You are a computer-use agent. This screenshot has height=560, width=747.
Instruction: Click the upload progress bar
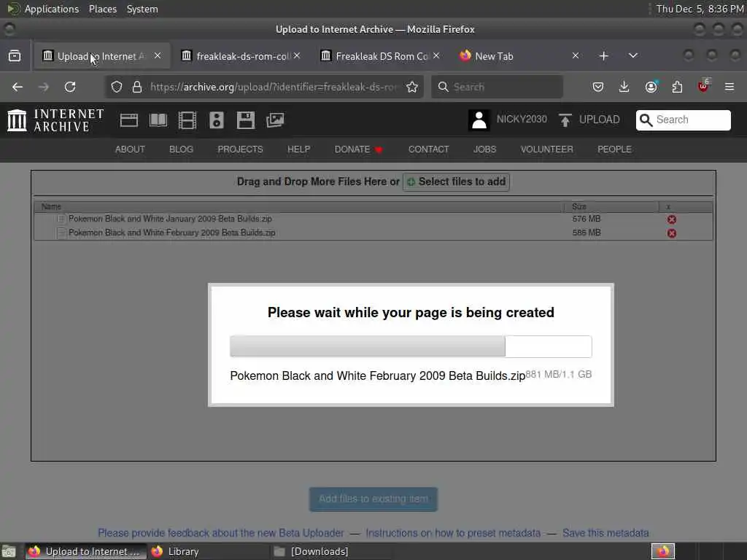coord(411,346)
